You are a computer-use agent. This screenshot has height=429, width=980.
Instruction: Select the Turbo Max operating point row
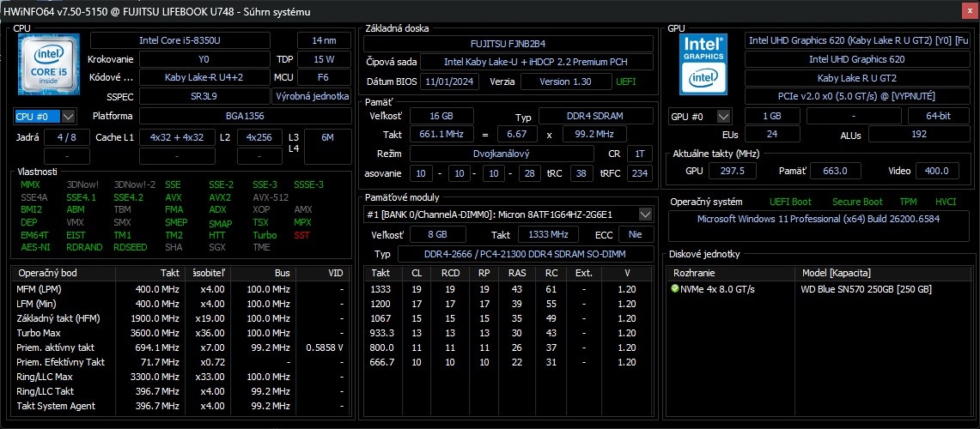pos(180,332)
